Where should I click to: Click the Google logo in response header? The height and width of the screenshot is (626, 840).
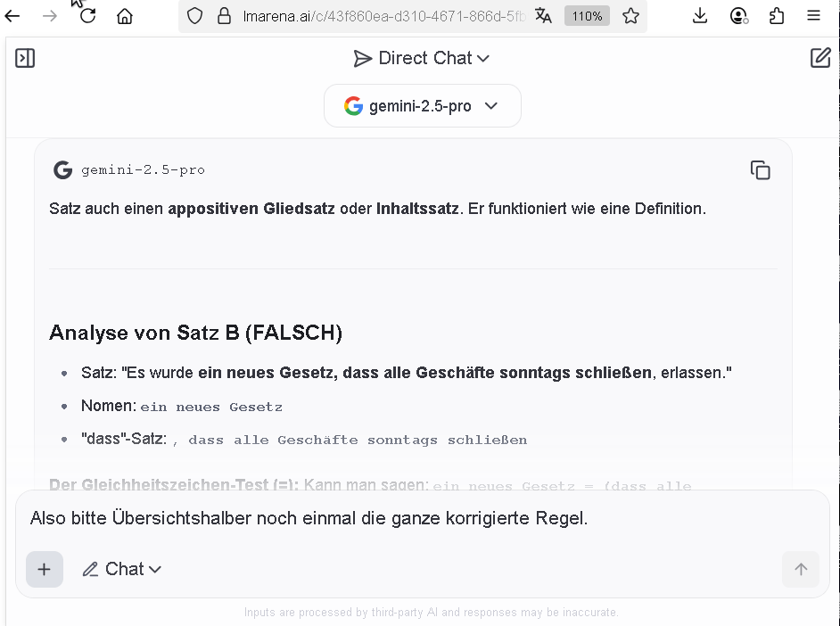[62, 170]
